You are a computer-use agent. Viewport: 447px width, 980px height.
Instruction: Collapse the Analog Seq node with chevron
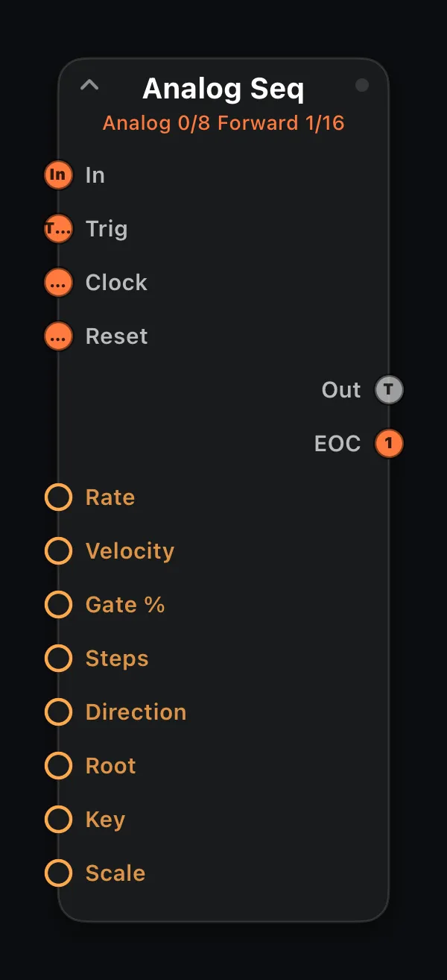click(x=89, y=84)
